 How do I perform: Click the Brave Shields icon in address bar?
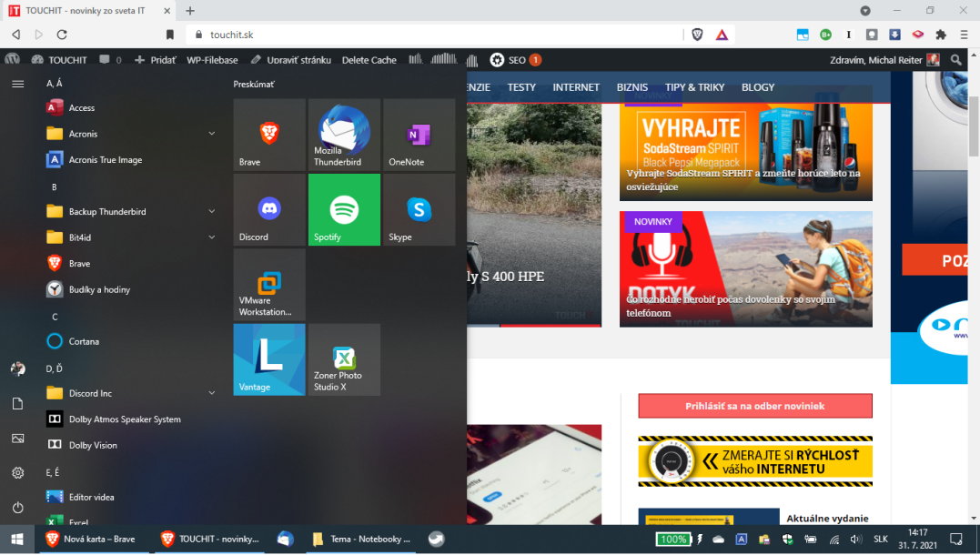697,35
